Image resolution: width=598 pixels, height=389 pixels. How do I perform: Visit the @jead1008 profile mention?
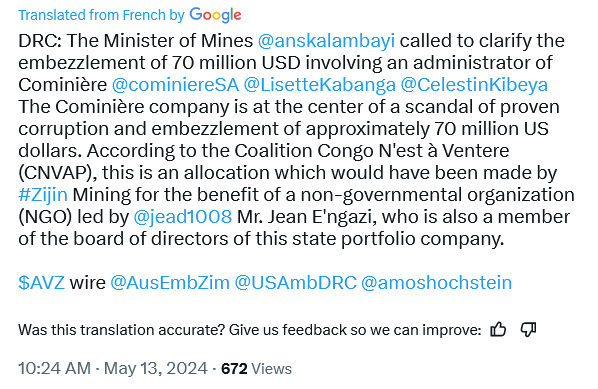183,217
